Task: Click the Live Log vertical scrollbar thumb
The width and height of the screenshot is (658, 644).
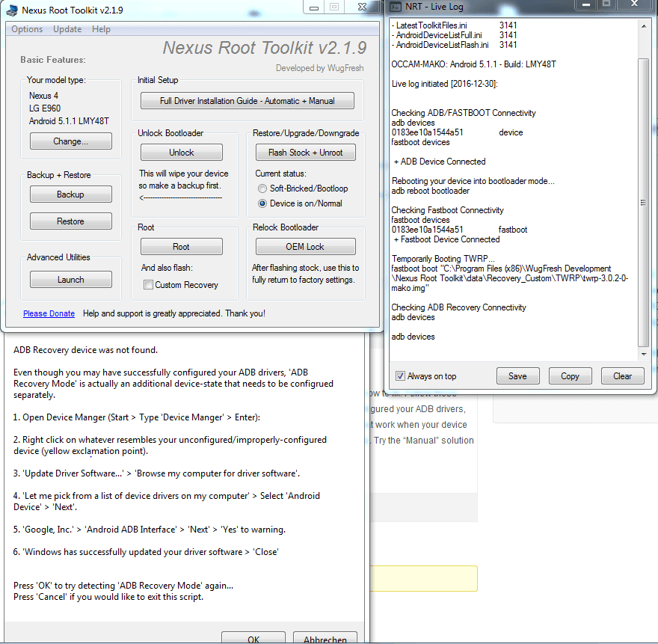Action: pyautogui.click(x=643, y=203)
